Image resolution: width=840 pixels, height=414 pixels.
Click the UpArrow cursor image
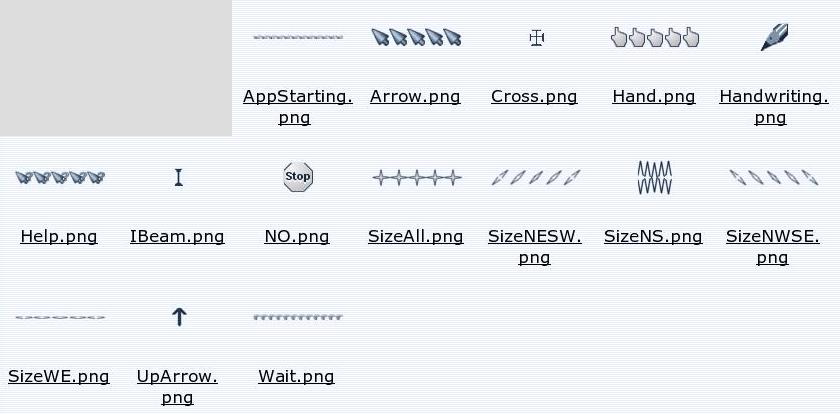coord(179,317)
